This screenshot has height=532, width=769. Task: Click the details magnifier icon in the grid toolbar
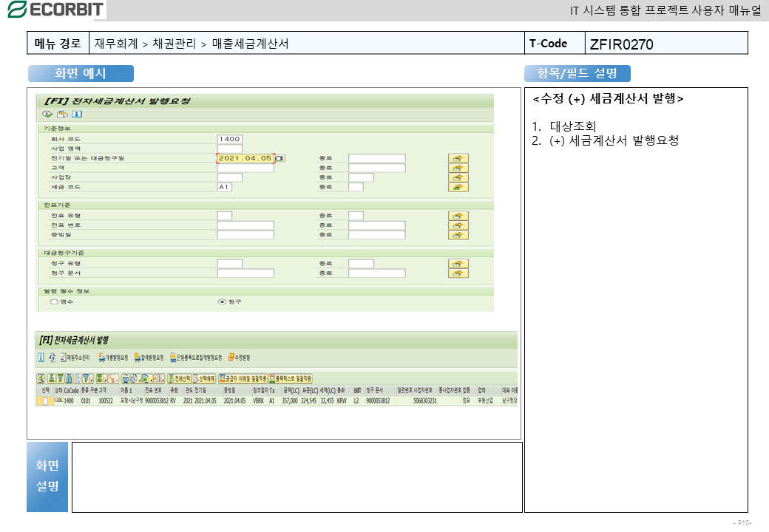point(41,378)
